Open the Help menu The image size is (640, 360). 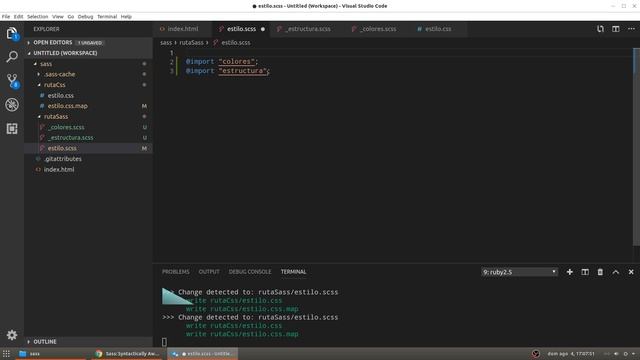(126, 17)
